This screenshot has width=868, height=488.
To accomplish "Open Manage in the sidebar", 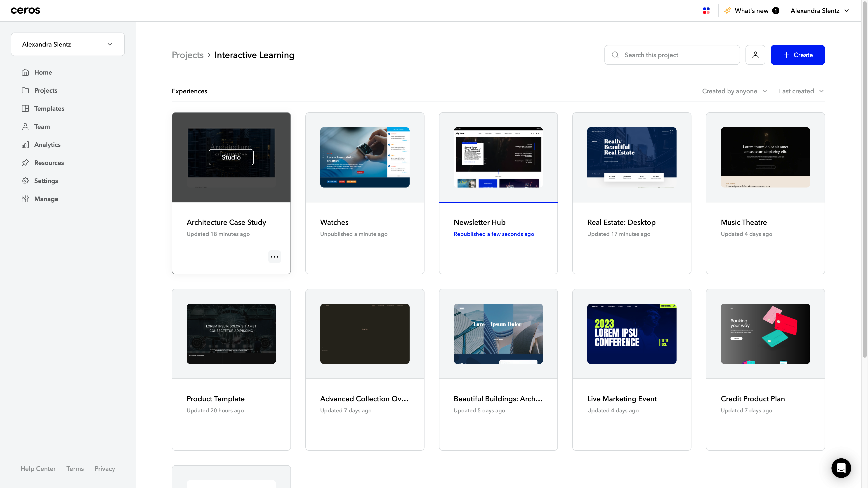I will point(46,199).
